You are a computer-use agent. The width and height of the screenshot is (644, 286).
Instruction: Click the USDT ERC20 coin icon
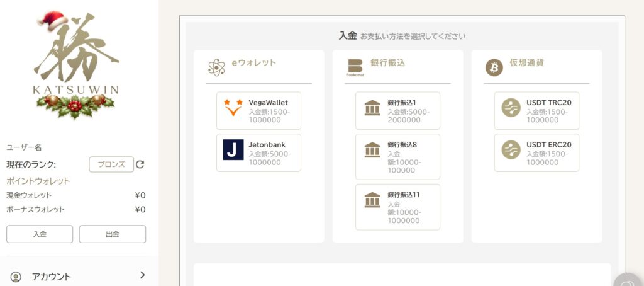coord(511,149)
